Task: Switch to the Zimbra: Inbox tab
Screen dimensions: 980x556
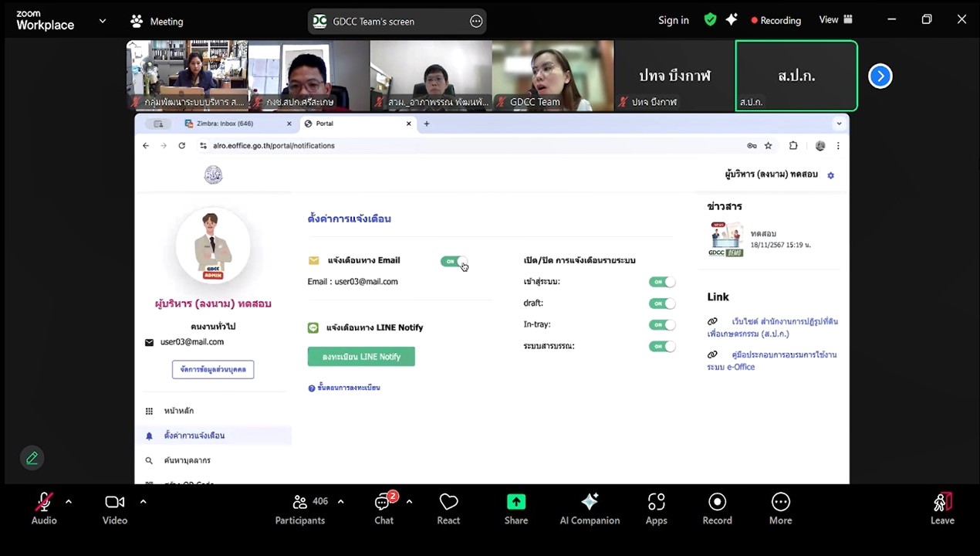Action: point(238,124)
